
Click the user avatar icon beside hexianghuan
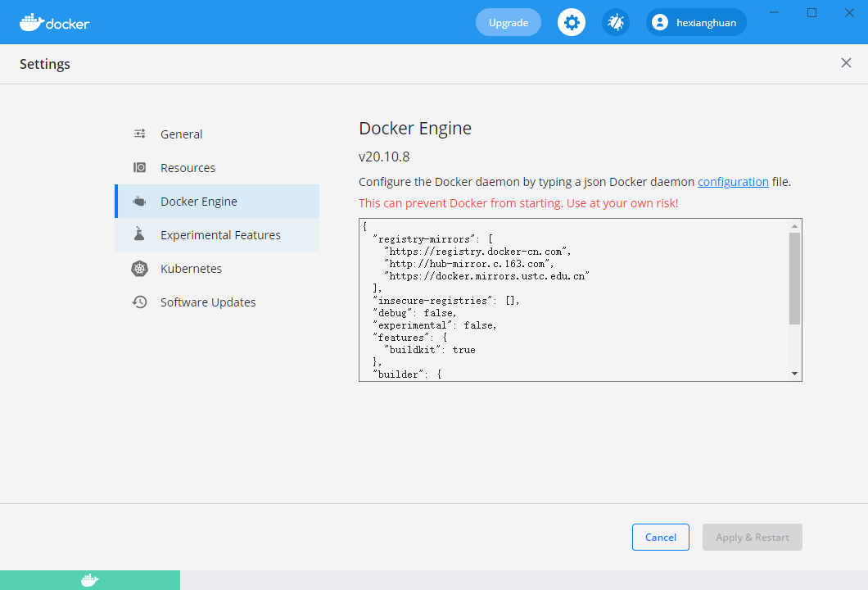point(660,22)
